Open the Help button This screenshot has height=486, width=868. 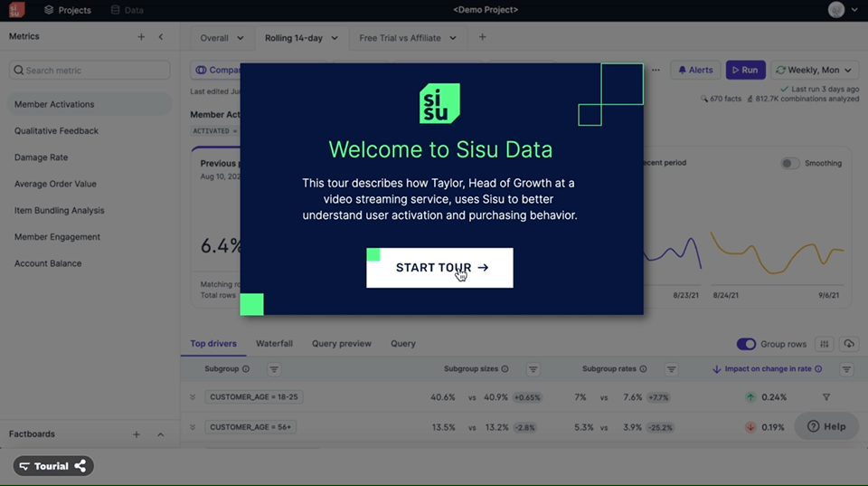[826, 426]
